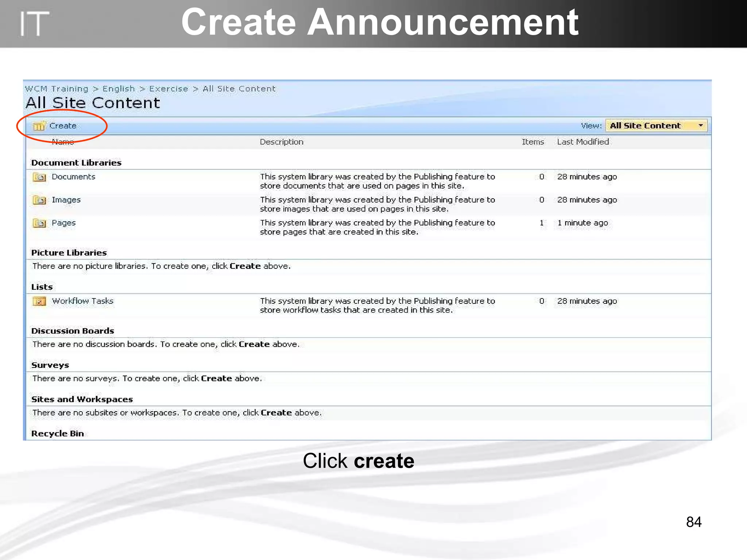This screenshot has width=747, height=560.
Task: Open the View dropdown showing All Site Content
Action: click(x=656, y=126)
